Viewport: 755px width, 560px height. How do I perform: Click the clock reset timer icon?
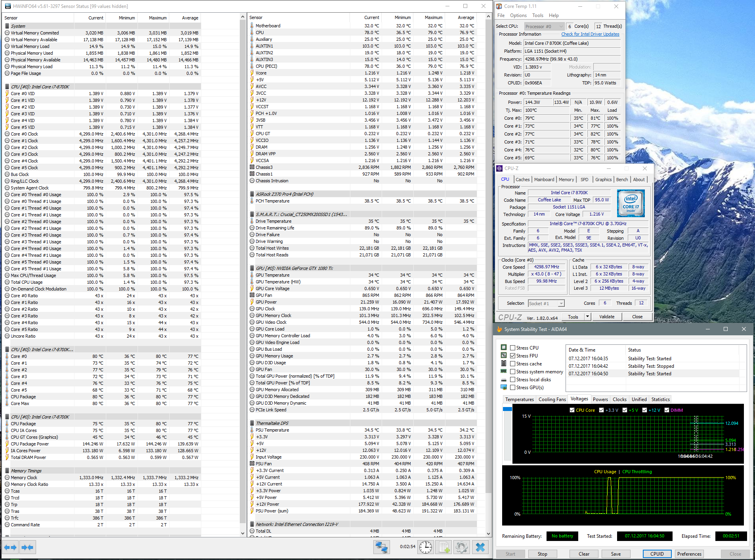tap(426, 547)
